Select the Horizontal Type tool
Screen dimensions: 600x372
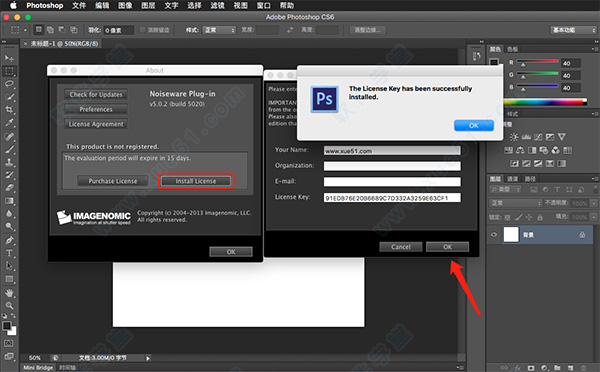pyautogui.click(x=9, y=253)
